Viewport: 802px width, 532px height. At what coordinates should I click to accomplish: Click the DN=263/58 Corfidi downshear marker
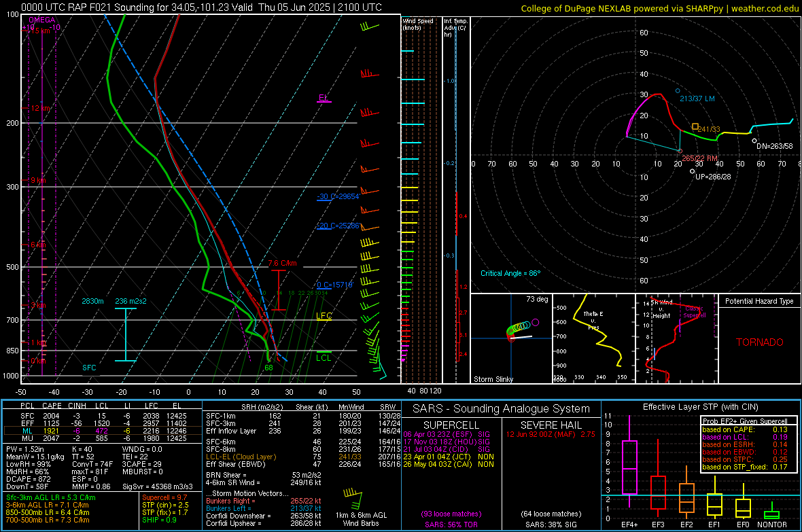click(x=754, y=141)
